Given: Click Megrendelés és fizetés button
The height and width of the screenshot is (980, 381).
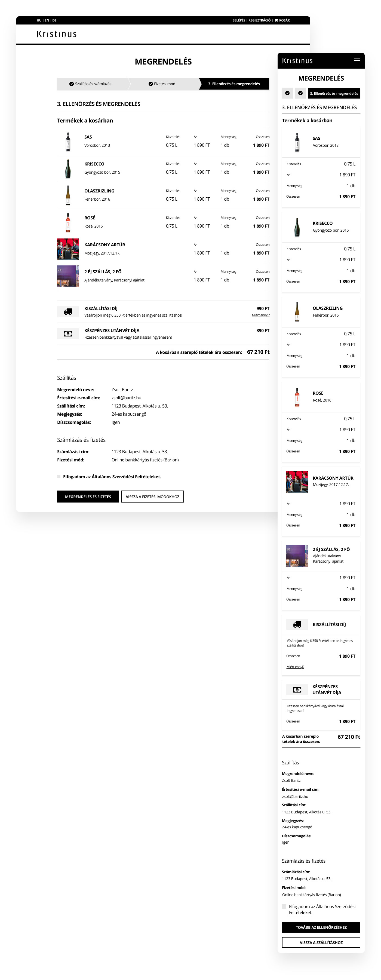Looking at the screenshot, I should [88, 497].
